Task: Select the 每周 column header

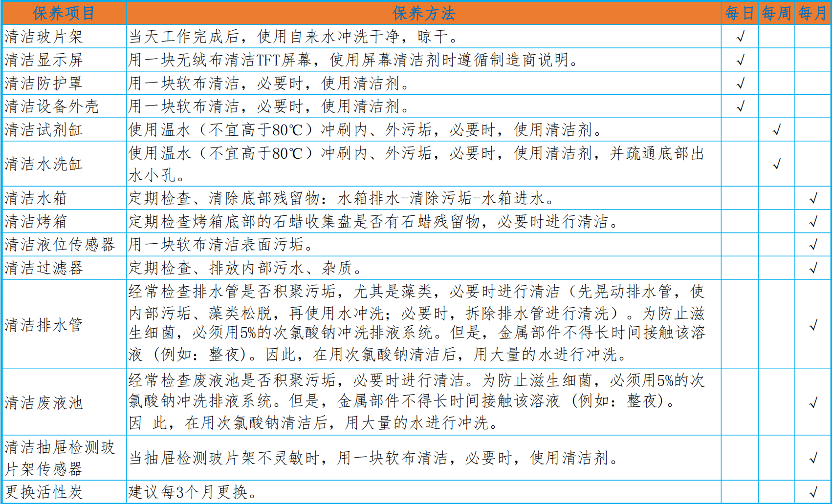Action: click(776, 13)
